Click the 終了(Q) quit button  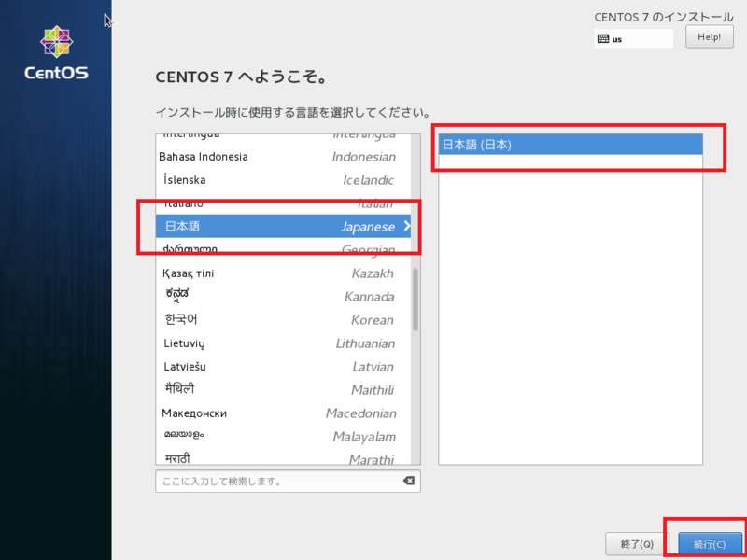[637, 544]
